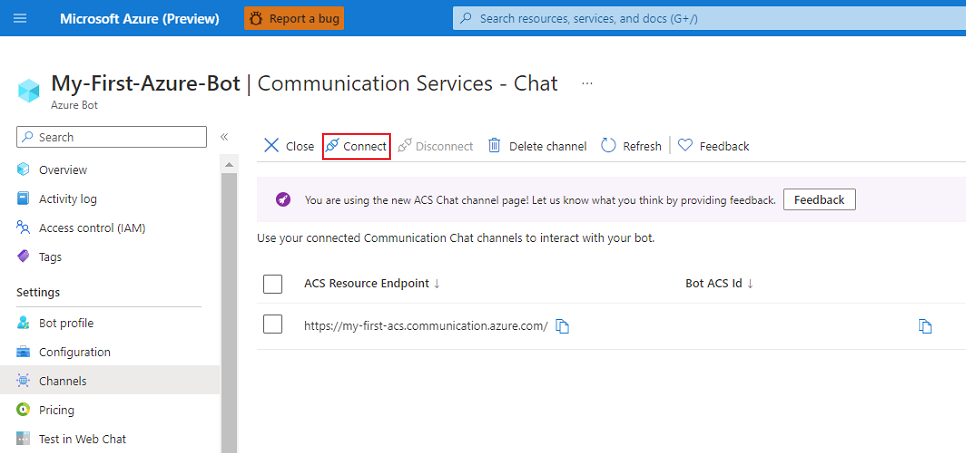The image size is (966, 453).
Task: Refresh the channel list
Action: click(631, 146)
